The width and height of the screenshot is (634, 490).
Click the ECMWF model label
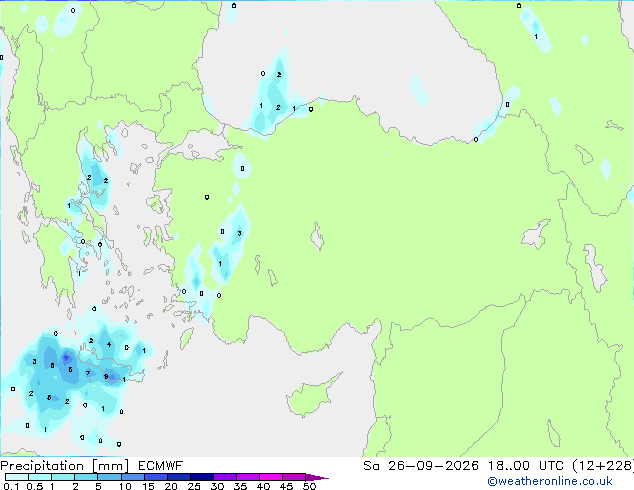click(160, 466)
